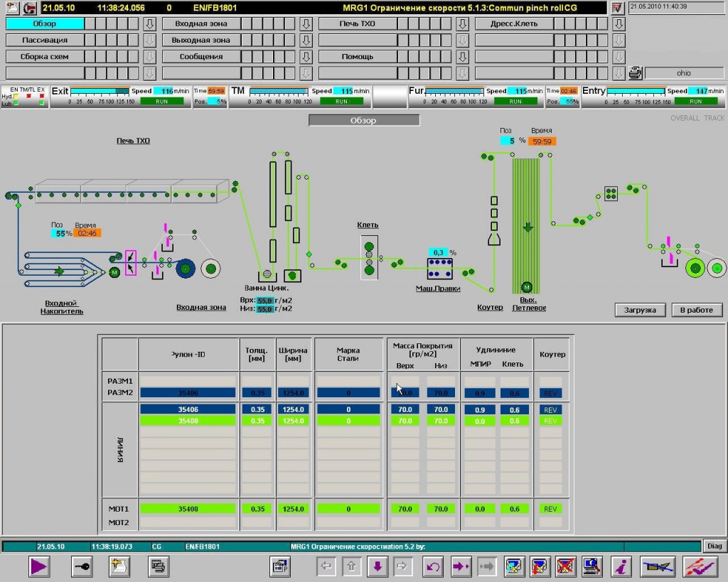Click the purple undo arrow icon
The image size is (728, 582).
point(433,566)
